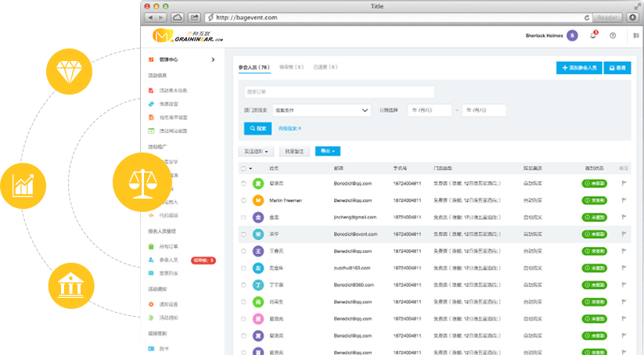Click the Grainhear logo
644x355 pixels.
pos(187,36)
